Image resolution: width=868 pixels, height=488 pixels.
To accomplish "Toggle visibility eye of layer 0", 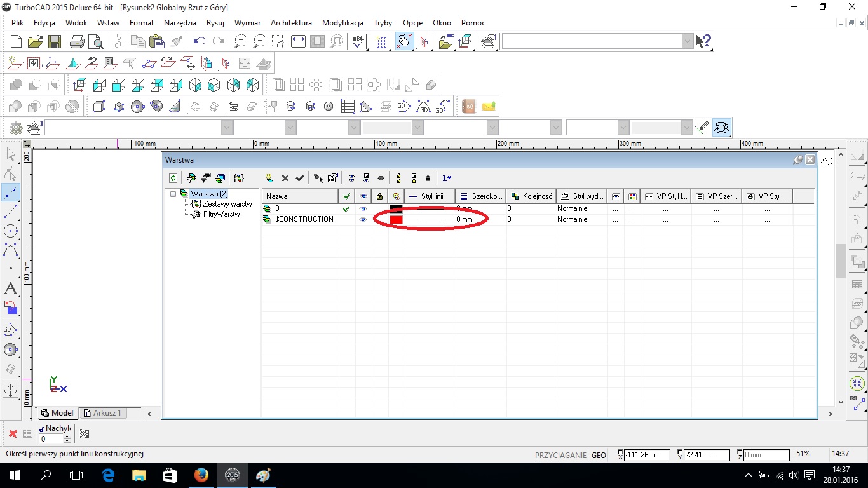I will 363,208.
